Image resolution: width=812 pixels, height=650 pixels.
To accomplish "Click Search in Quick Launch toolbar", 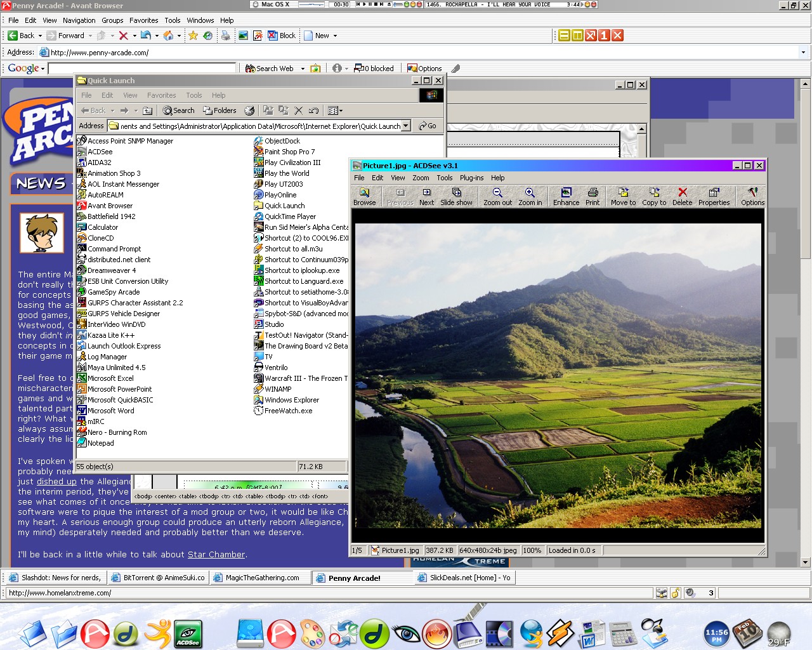I will (x=178, y=110).
